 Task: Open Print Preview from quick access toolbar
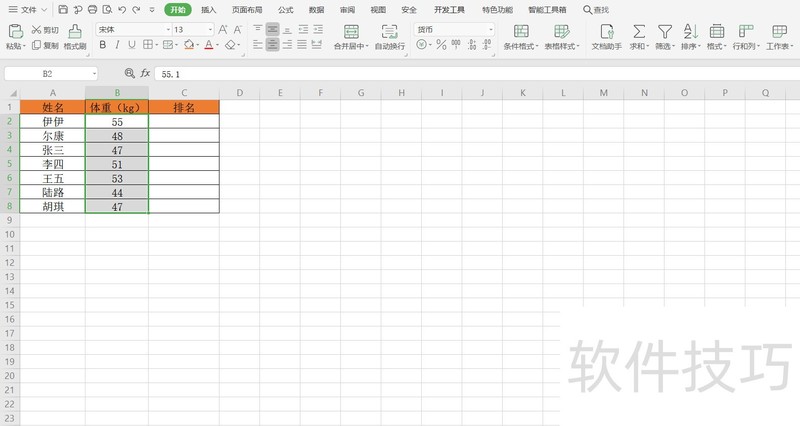click(107, 9)
